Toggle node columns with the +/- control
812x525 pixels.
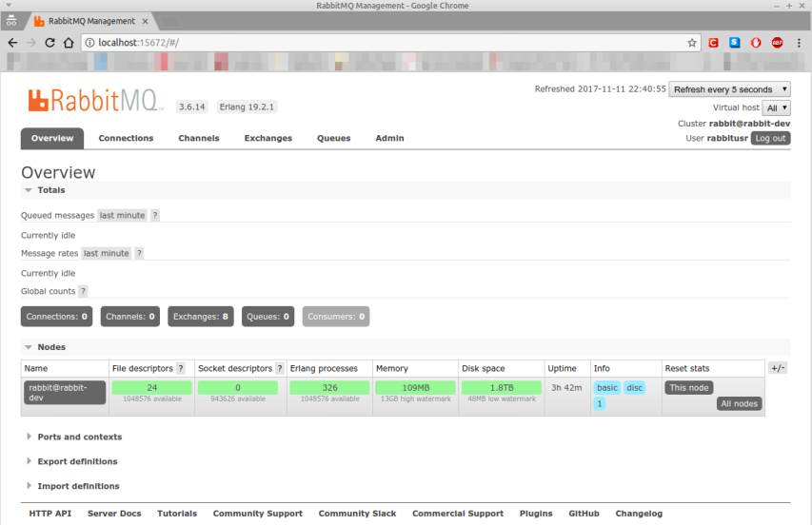tap(777, 368)
